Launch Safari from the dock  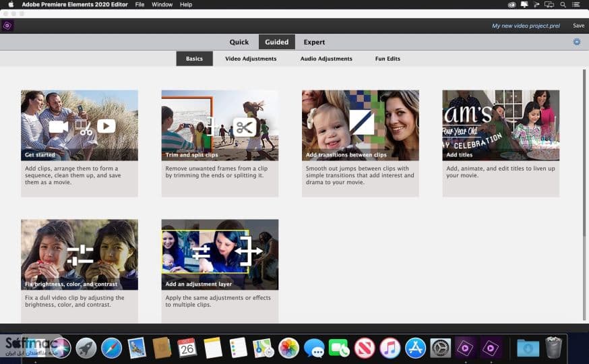112,348
